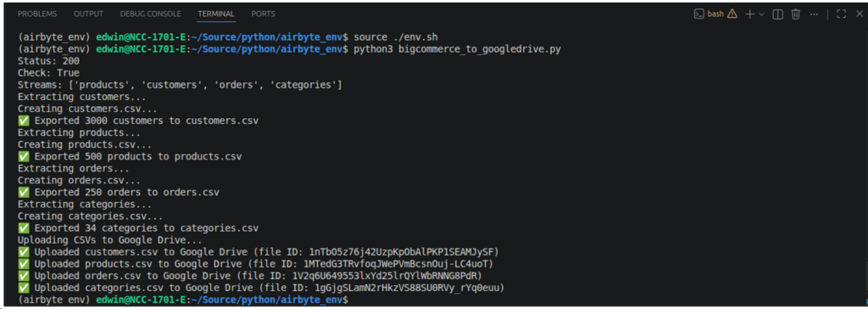Click the bash terminal shell icon
Screen dimensions: 868x309
pyautogui.click(x=699, y=14)
